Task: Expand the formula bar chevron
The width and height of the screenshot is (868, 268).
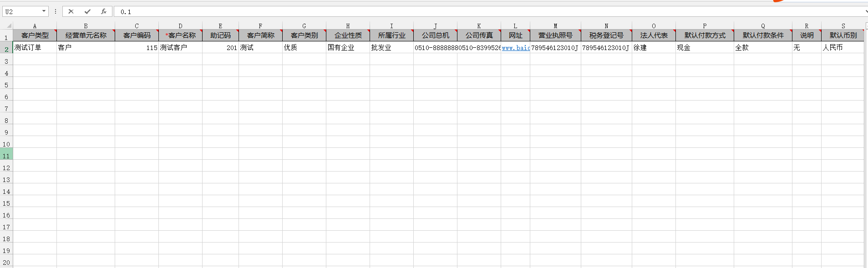Action: [866, 11]
